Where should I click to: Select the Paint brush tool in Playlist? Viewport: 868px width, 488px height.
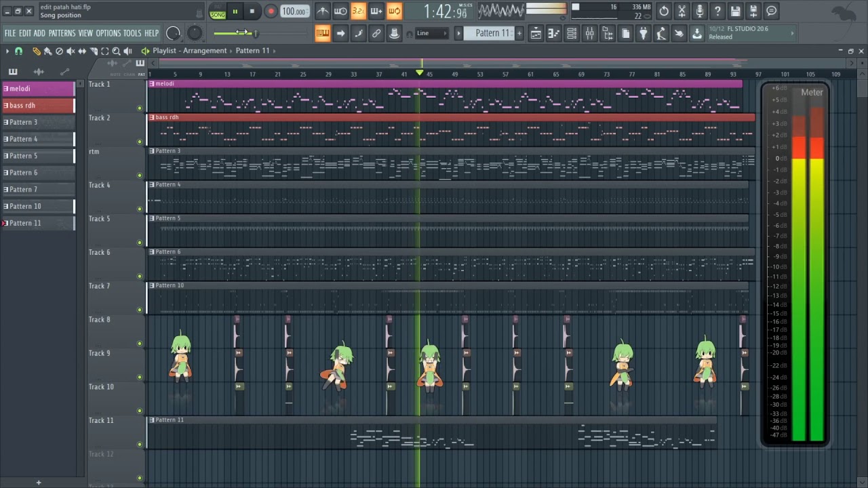(x=47, y=51)
